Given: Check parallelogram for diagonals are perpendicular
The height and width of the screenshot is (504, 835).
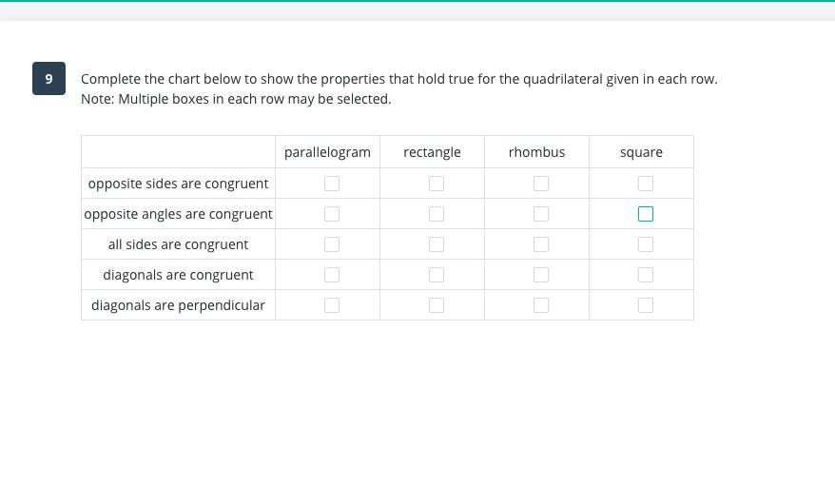Looking at the screenshot, I should coord(332,305).
